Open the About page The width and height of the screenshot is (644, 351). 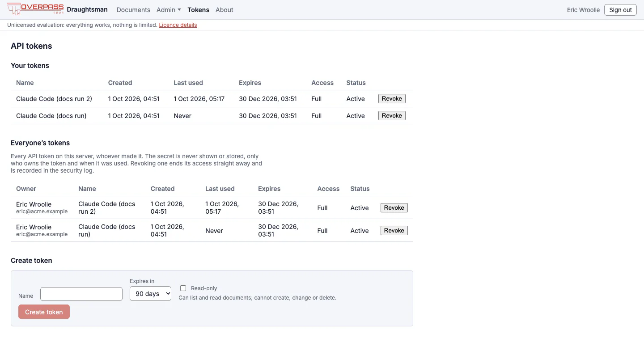[224, 10]
